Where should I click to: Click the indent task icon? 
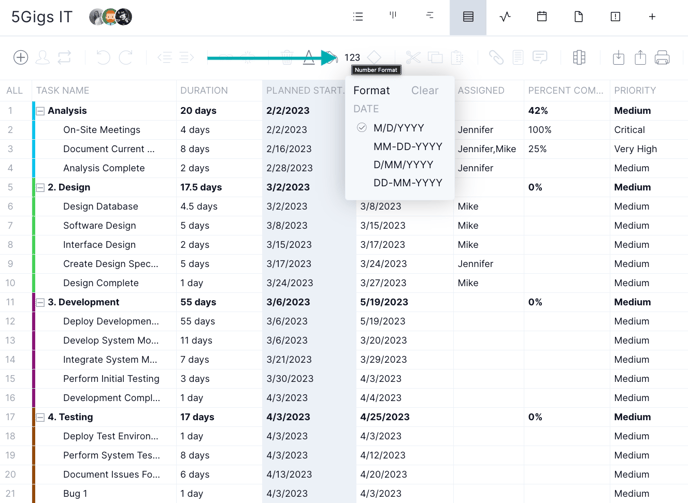(x=186, y=57)
